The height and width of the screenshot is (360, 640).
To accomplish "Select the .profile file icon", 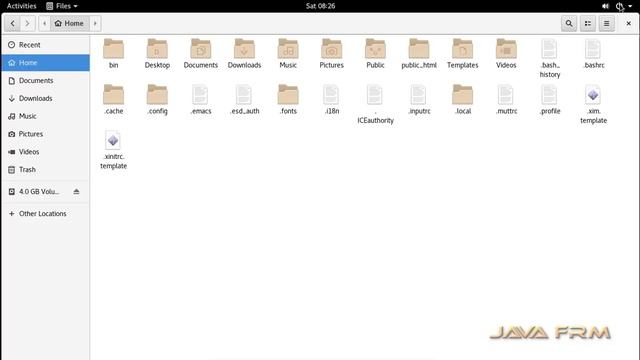I will (x=549, y=94).
